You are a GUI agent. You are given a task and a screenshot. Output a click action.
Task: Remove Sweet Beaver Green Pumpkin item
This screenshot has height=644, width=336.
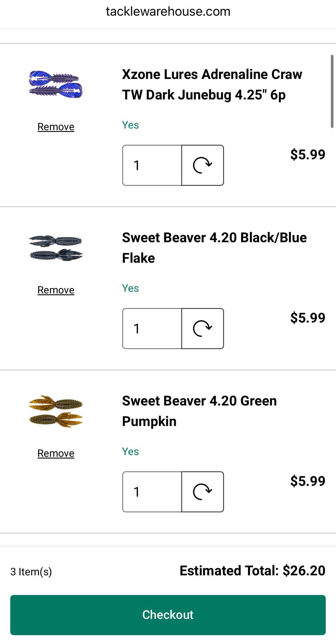[x=56, y=453]
